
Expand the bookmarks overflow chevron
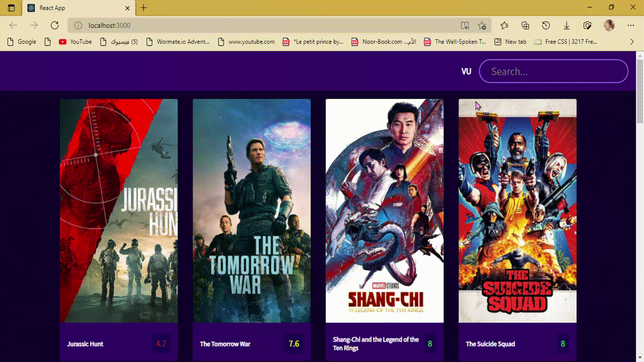pyautogui.click(x=632, y=42)
